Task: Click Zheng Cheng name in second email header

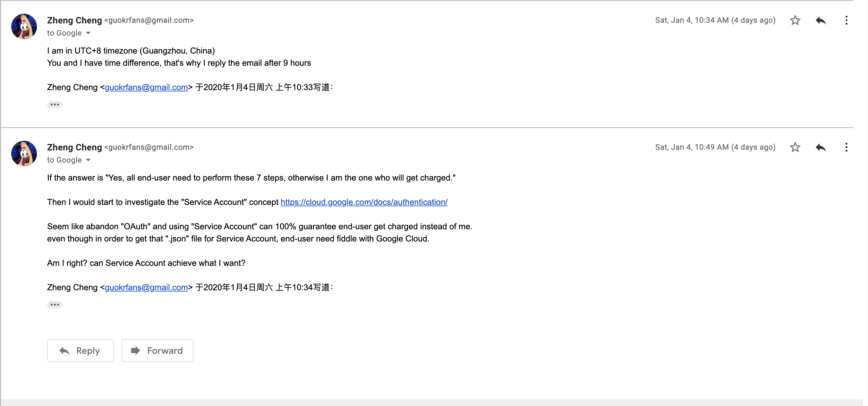Action: (x=74, y=147)
